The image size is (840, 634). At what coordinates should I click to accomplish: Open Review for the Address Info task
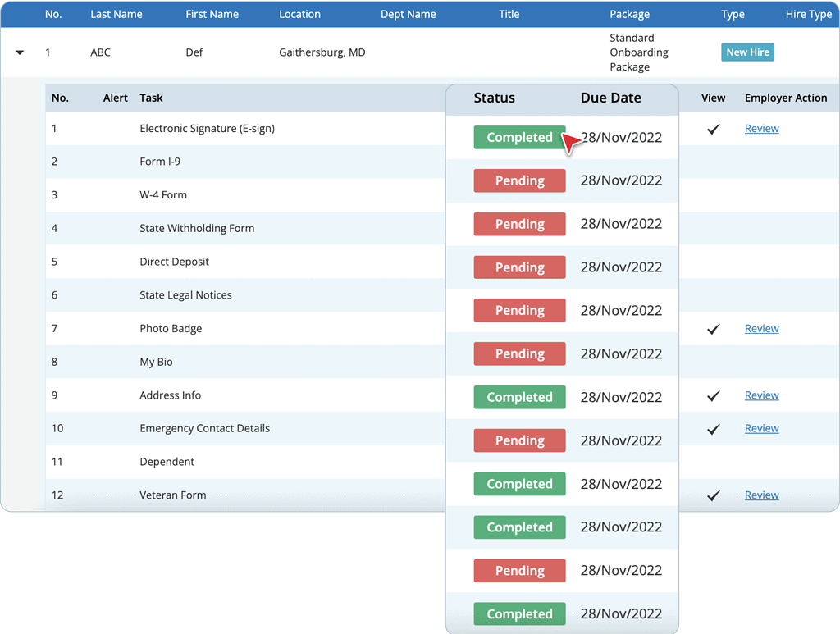coord(761,395)
